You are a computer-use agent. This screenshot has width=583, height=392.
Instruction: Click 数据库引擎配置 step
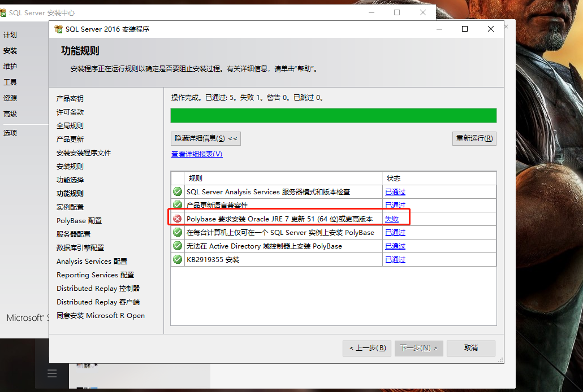[x=80, y=248]
